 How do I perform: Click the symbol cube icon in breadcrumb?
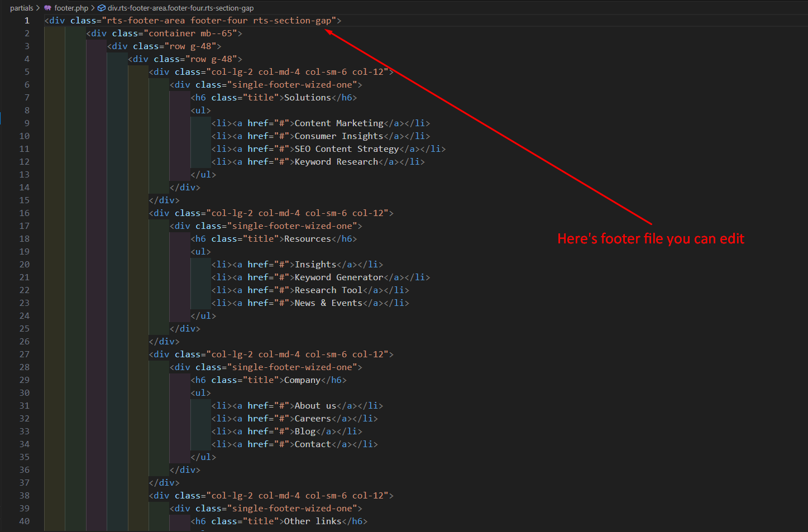click(x=102, y=8)
